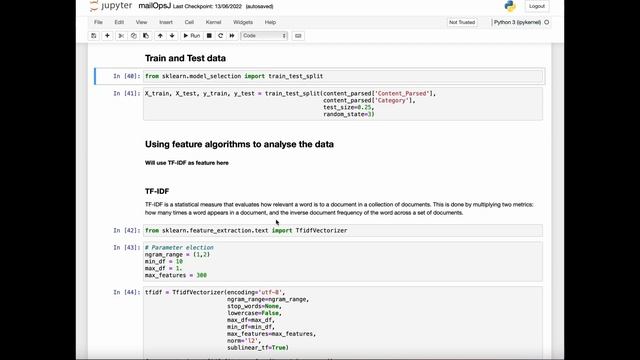This screenshot has height=360, width=640.
Task: Run the selected cell
Action: pyautogui.click(x=191, y=36)
